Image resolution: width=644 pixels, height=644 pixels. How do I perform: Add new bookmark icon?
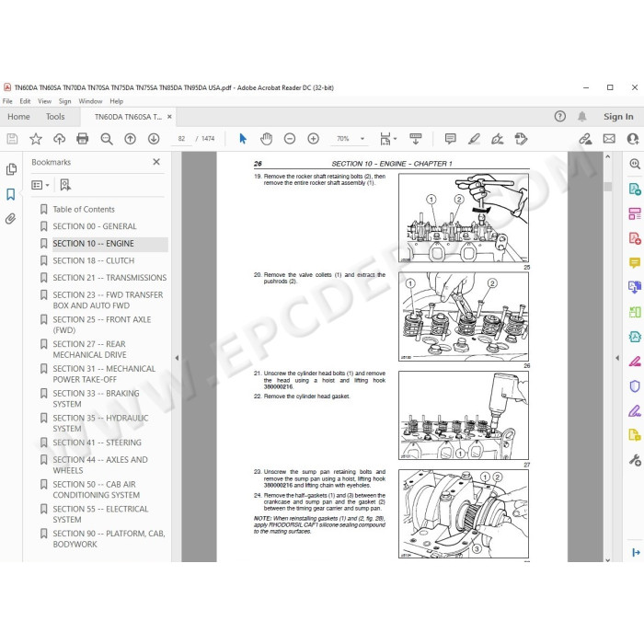coord(65,185)
